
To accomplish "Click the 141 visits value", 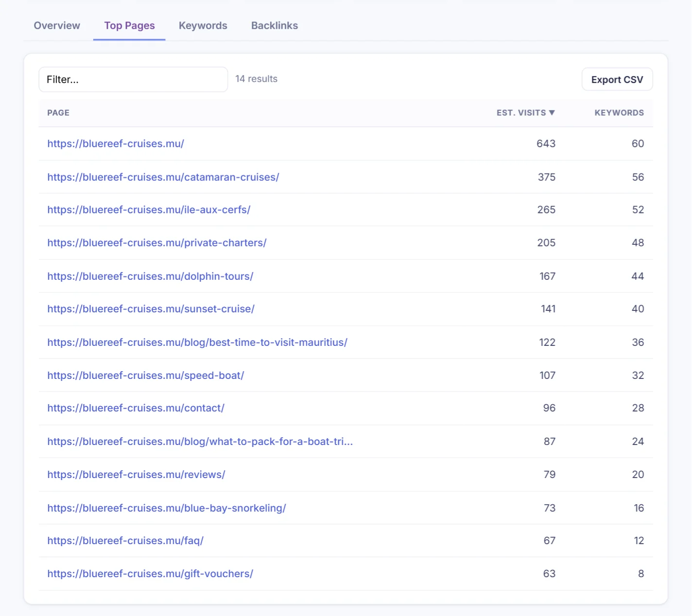I will tap(548, 309).
